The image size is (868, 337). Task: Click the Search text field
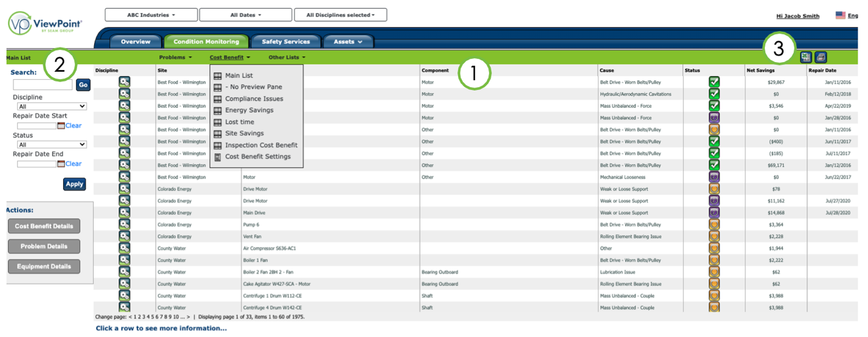43,85
